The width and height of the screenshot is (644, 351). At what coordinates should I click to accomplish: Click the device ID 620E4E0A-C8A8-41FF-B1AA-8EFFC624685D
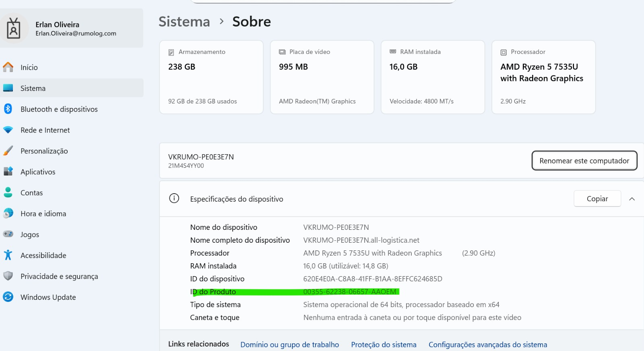click(373, 279)
